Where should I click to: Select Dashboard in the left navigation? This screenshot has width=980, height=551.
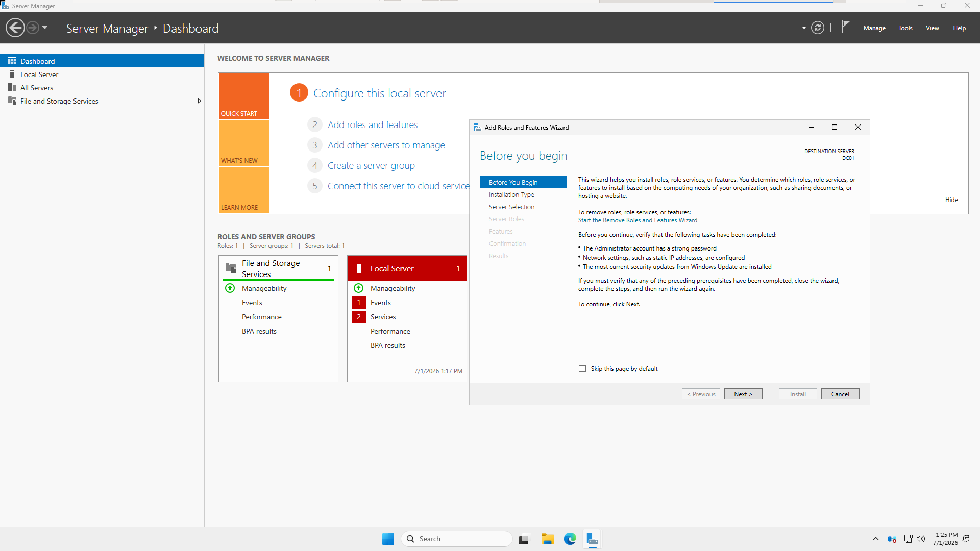(102, 61)
